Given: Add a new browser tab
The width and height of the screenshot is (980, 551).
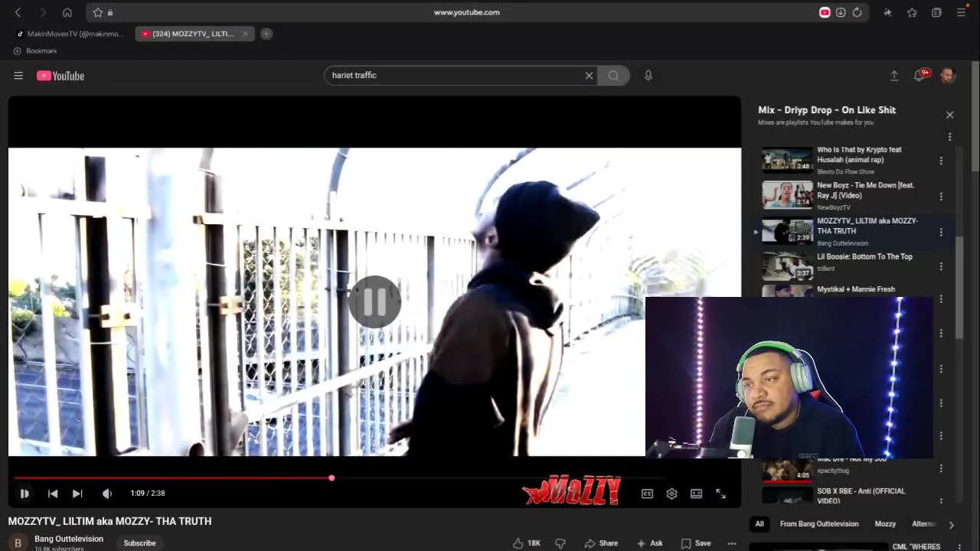Looking at the screenshot, I should (x=266, y=34).
